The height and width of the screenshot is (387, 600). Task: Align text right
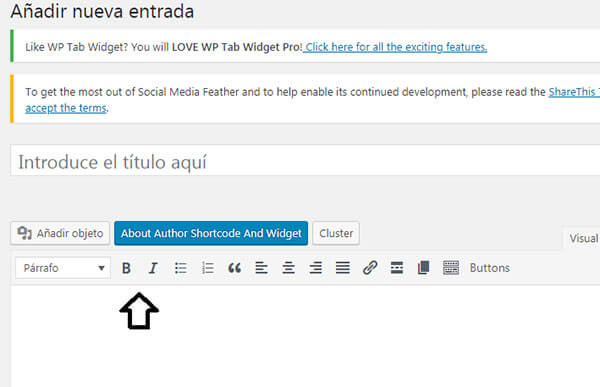point(316,268)
